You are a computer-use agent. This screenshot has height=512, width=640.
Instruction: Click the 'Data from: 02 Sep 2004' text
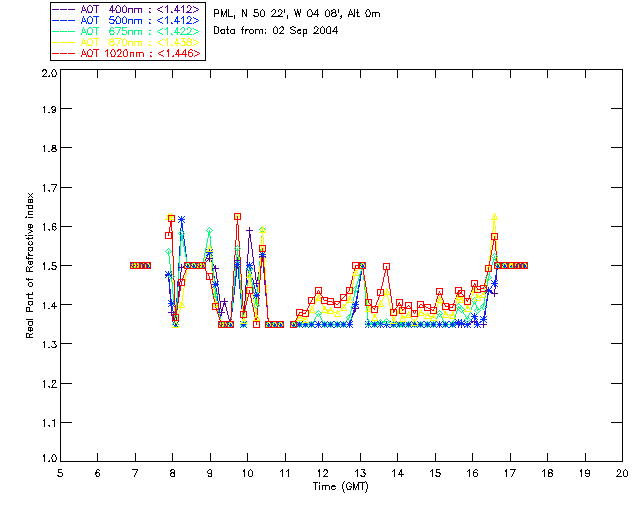(x=276, y=31)
